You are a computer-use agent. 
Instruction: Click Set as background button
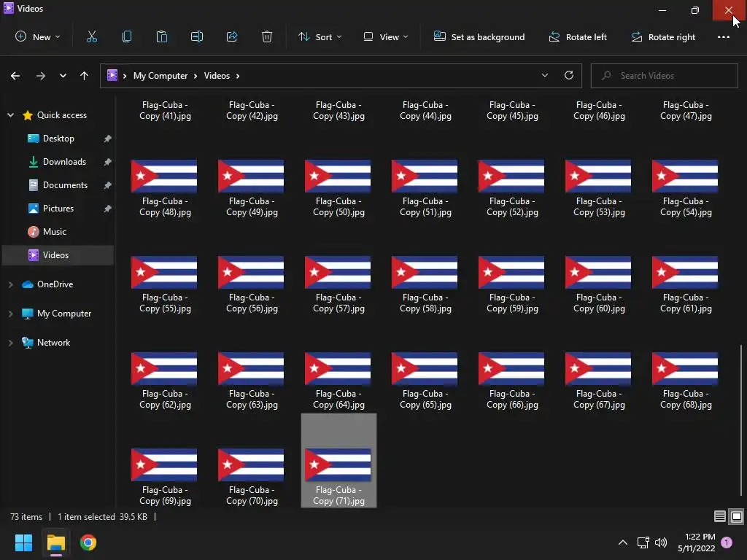pyautogui.click(x=479, y=36)
